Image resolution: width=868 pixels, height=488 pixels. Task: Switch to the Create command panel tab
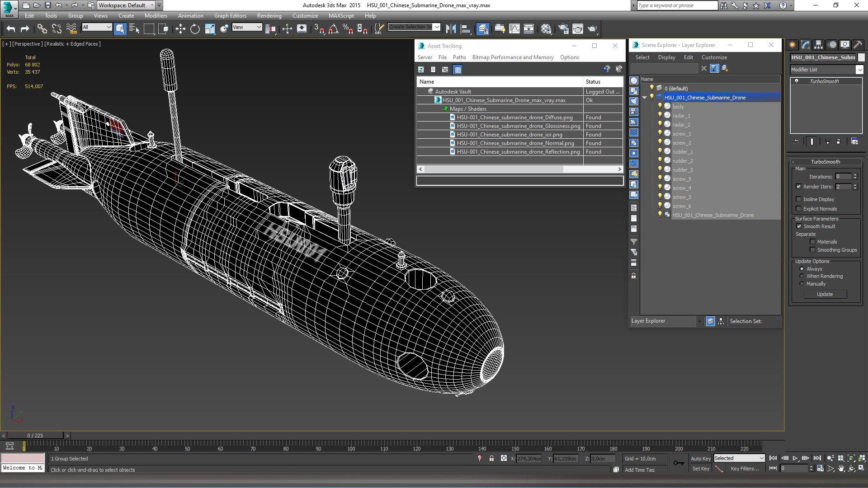792,45
